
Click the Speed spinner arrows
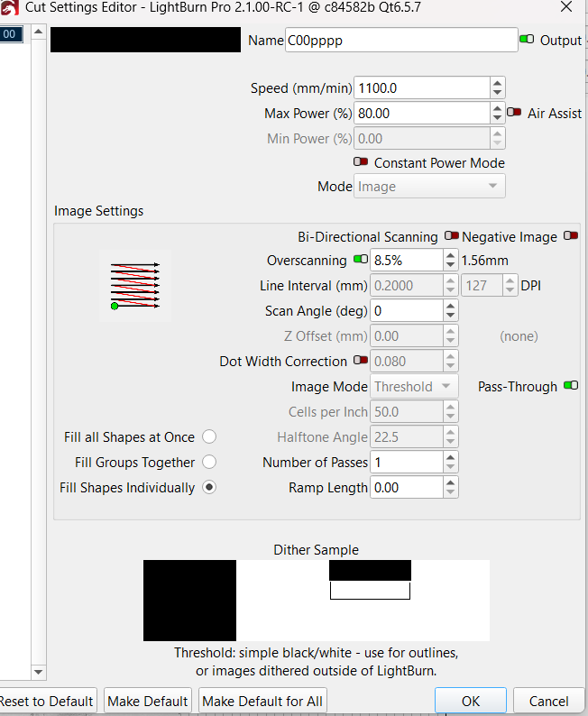pyautogui.click(x=497, y=88)
